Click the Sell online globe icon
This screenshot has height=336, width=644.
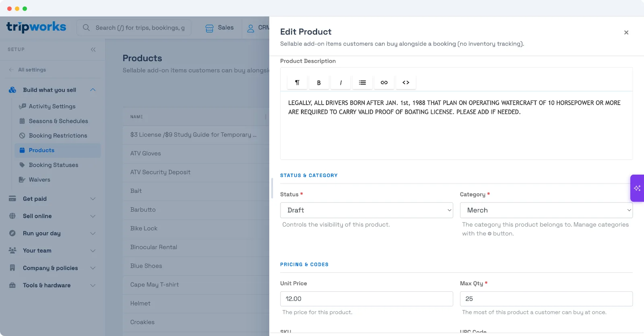(12, 216)
